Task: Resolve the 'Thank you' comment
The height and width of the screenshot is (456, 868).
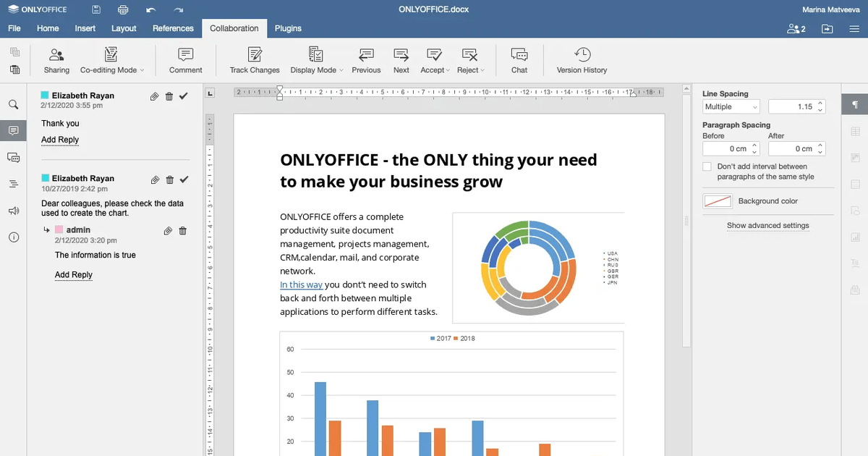Action: click(184, 96)
